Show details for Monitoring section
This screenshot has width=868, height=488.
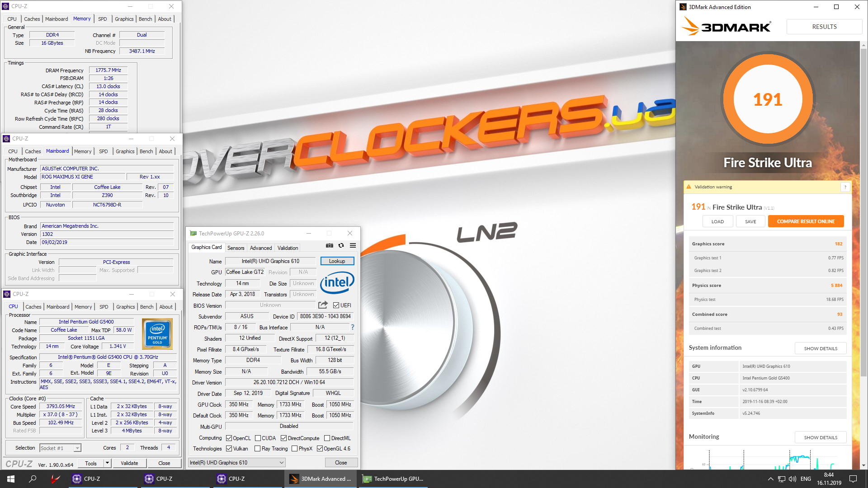point(821,437)
